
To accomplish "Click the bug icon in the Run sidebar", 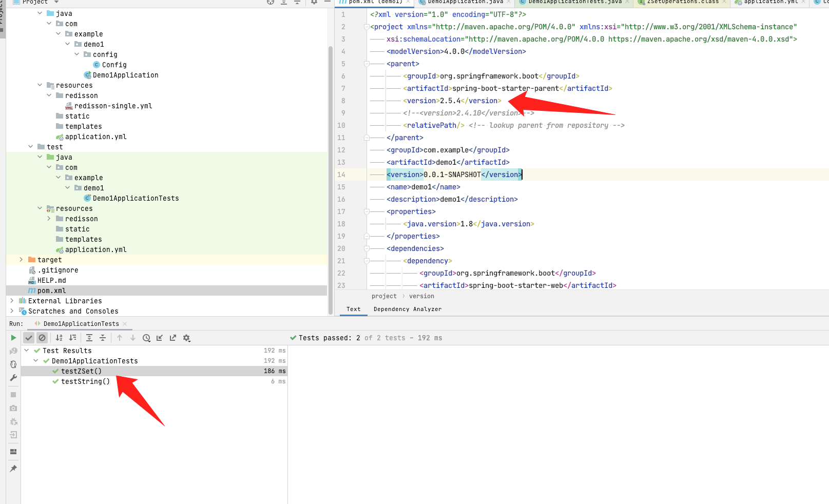I will pos(13,421).
